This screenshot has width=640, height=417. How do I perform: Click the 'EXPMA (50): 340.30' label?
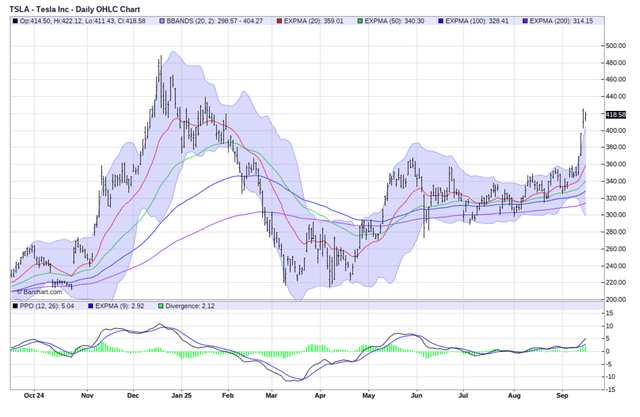394,21
